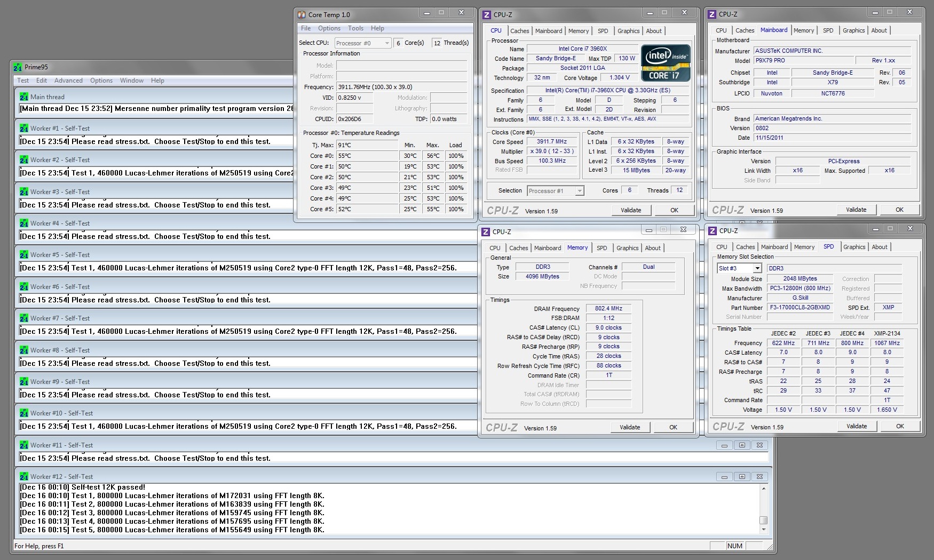The image size is (934, 560).
Task: Click Validate in the SPD window
Action: tap(857, 426)
